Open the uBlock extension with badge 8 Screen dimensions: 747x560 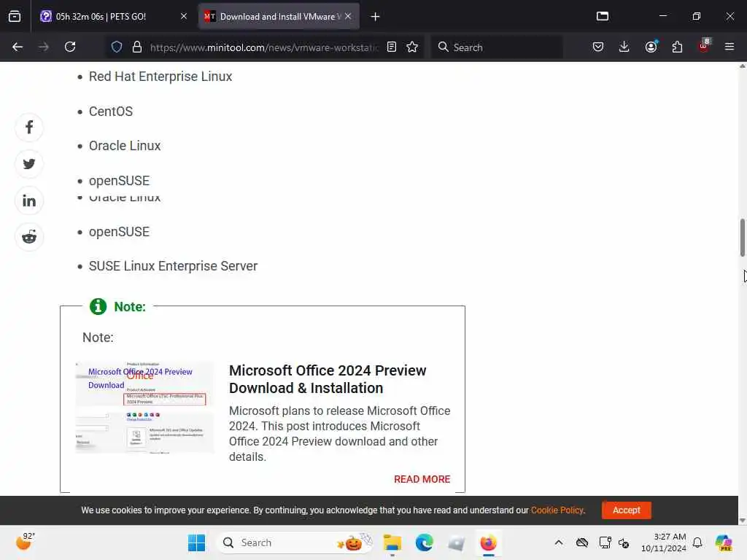click(x=704, y=47)
